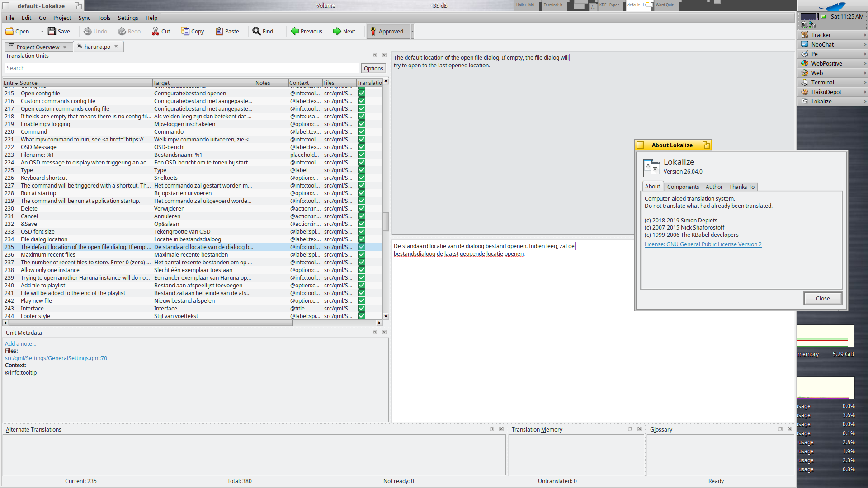This screenshot has height=488, width=868.
Task: Sort by the Entry column header
Action: [11, 83]
